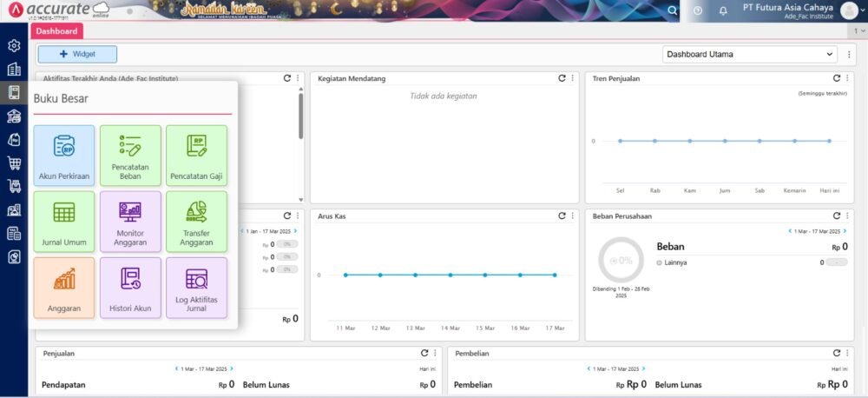Screen dimensions: 868x398
Task: Switch to the Dashboard tab
Action: [56, 31]
